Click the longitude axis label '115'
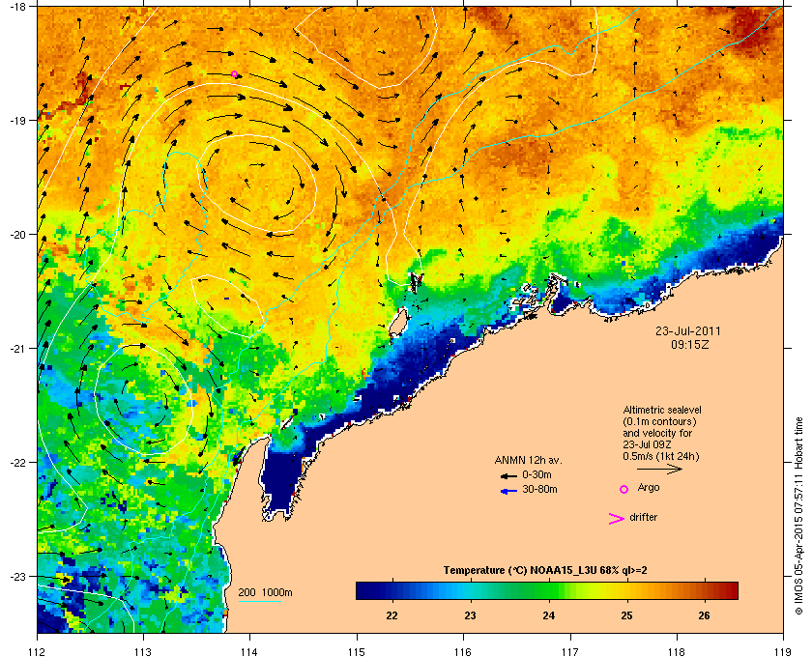Image resolution: width=812 pixels, height=657 pixels. click(x=357, y=651)
